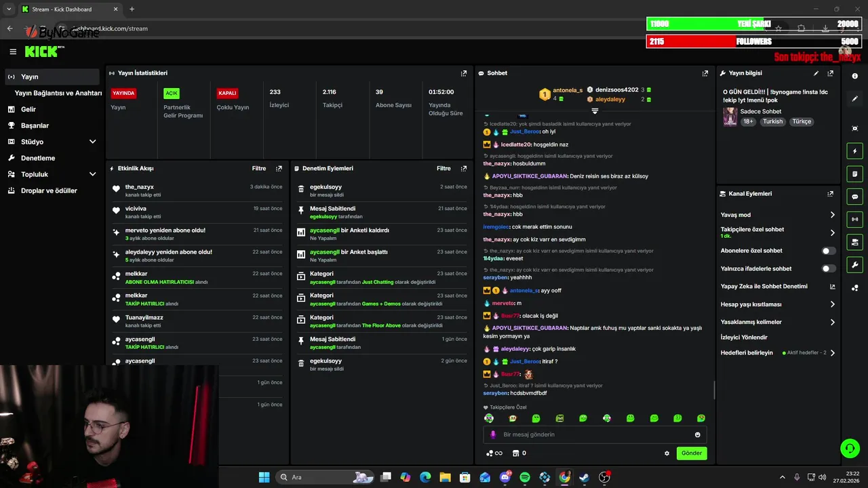This screenshot has height=488, width=868.
Task: Click merveto yeniden abone oldu entry
Action: click(x=197, y=234)
